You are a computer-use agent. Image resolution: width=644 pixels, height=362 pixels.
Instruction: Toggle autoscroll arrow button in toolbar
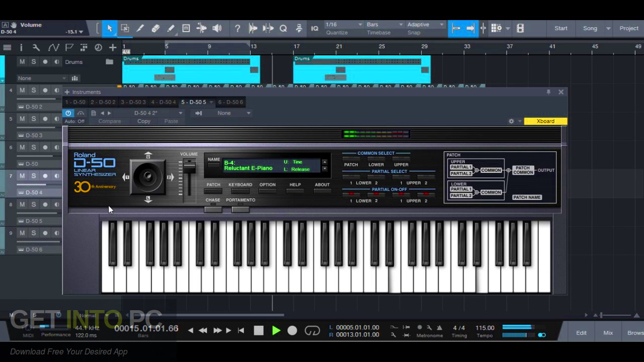point(470,29)
